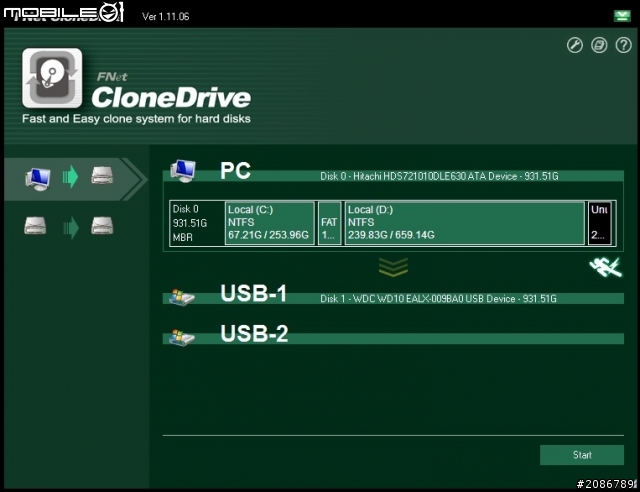Select the USB-1 destination heading
640x492 pixels.
(253, 294)
